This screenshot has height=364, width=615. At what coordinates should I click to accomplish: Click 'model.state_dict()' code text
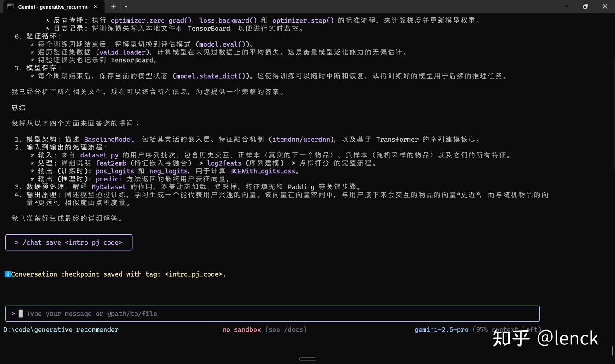(211, 76)
